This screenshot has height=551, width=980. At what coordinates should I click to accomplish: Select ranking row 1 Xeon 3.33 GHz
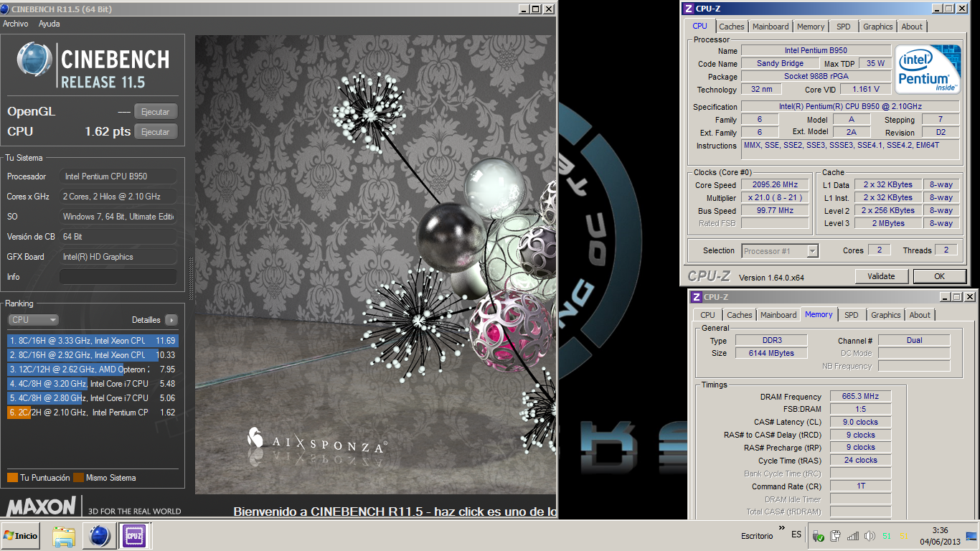93,341
